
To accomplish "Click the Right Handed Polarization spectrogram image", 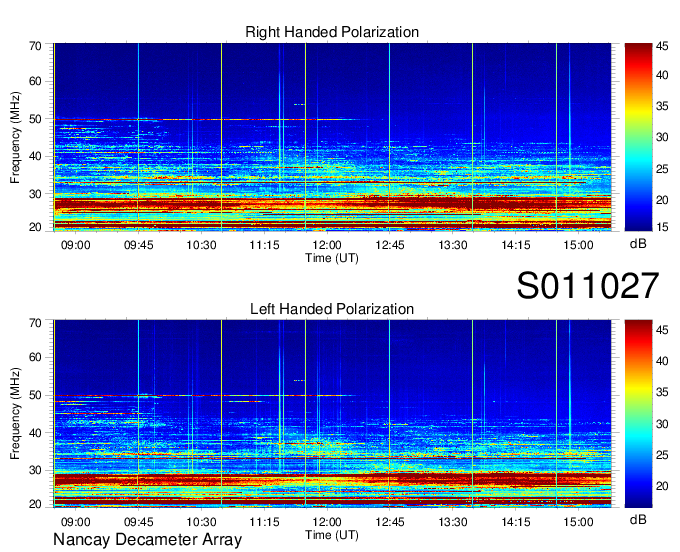I will click(x=332, y=137).
